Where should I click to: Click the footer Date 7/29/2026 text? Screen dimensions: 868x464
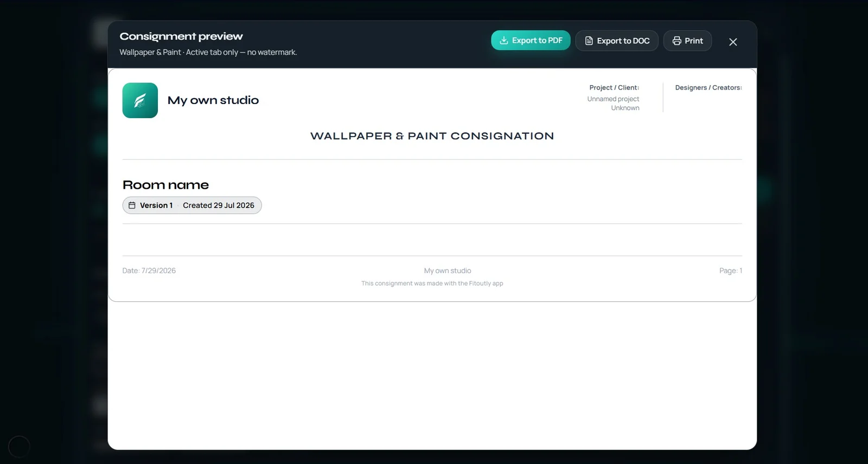tap(149, 270)
